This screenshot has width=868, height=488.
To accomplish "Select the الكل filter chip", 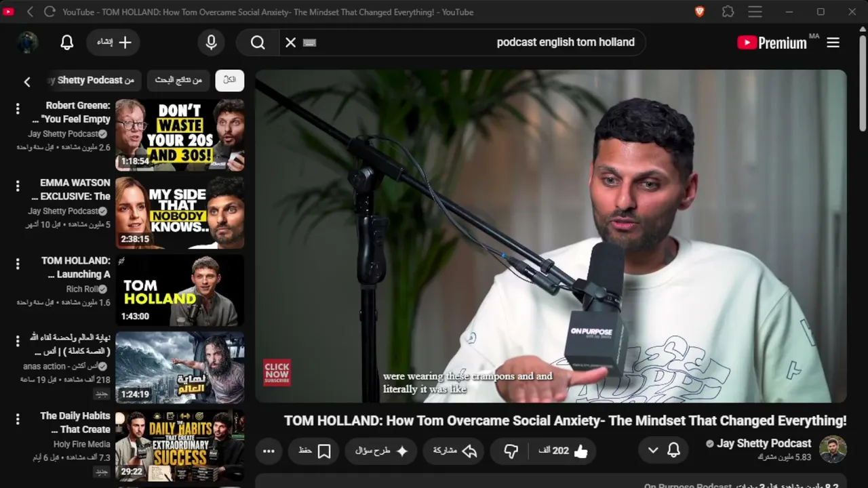I will [229, 80].
